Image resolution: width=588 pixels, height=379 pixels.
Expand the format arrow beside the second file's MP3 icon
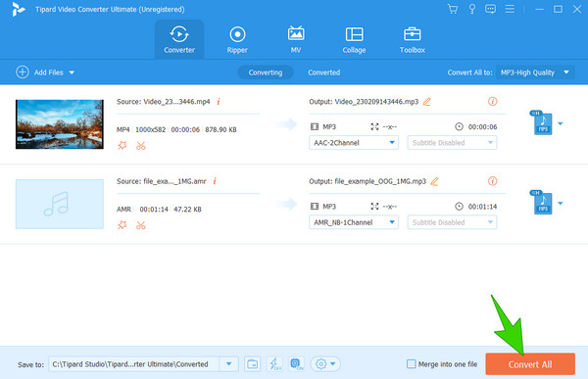coord(561,203)
